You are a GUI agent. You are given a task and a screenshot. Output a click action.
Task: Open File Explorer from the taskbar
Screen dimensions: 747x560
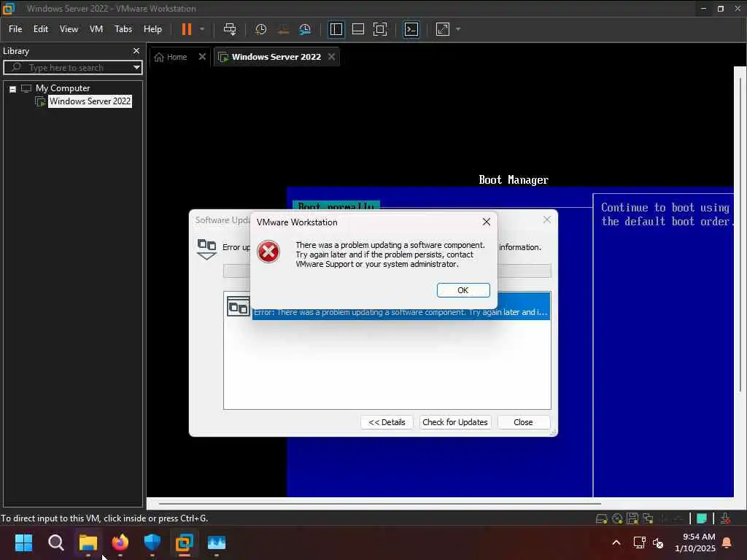tap(88, 542)
